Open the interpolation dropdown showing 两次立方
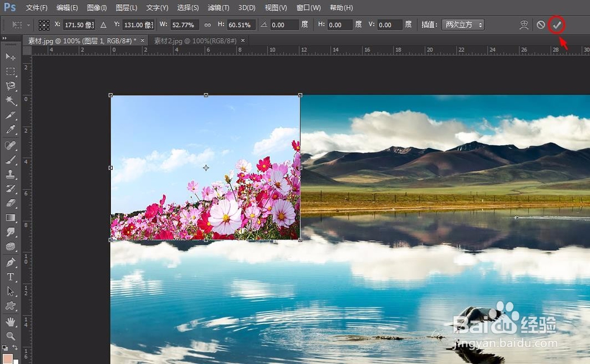Viewport: 590px width, 364px height. click(x=462, y=25)
